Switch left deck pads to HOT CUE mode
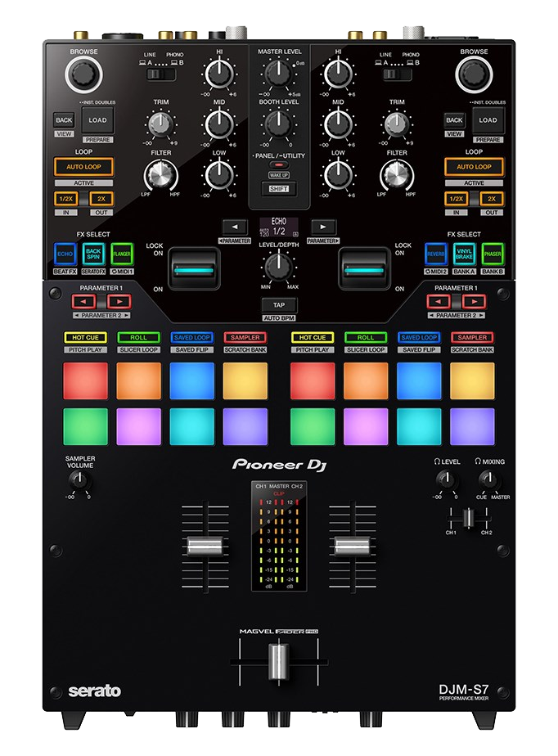Screen dimensions: 558x756 [x=85, y=337]
